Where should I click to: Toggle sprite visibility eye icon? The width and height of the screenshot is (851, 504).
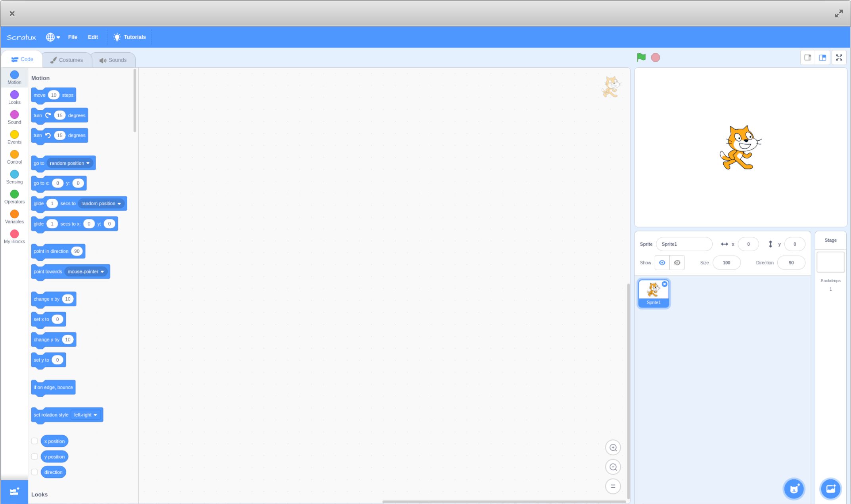pyautogui.click(x=662, y=262)
